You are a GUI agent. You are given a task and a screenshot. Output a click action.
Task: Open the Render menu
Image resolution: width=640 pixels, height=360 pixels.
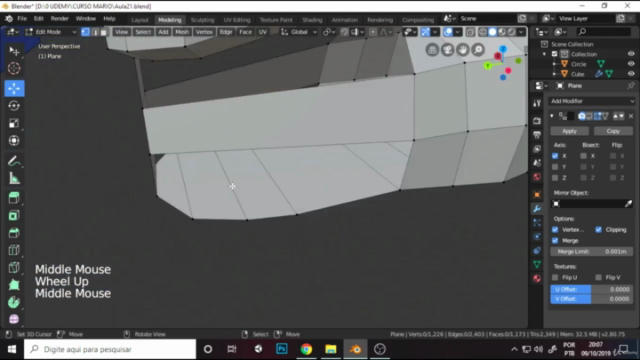tap(60, 19)
